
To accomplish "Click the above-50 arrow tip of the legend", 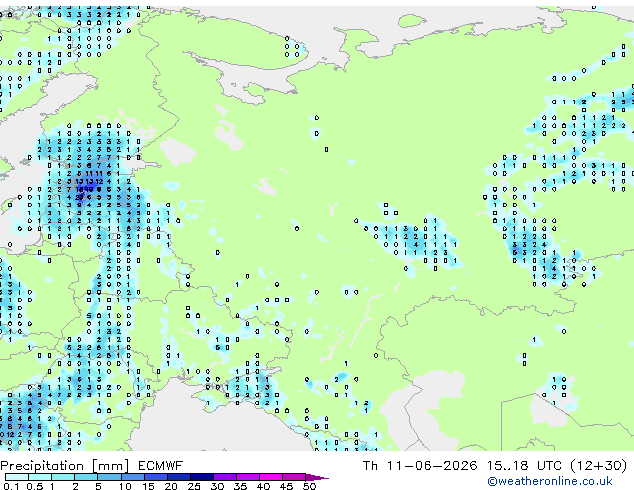I will (317, 477).
